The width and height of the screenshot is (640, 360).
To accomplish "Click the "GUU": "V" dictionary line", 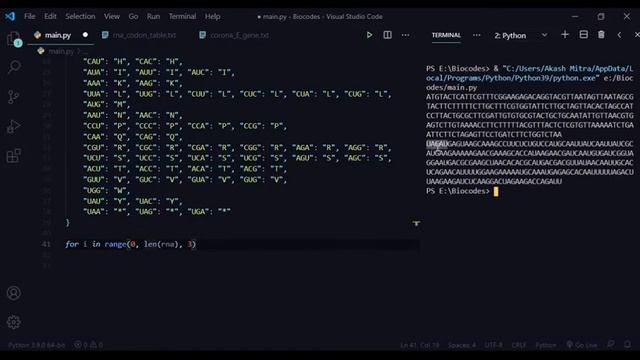I will tap(185, 180).
